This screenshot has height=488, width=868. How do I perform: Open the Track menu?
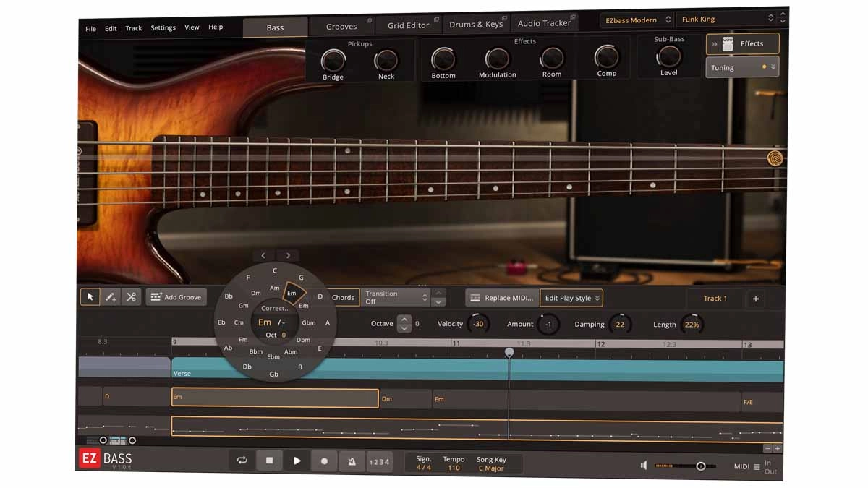(x=134, y=28)
